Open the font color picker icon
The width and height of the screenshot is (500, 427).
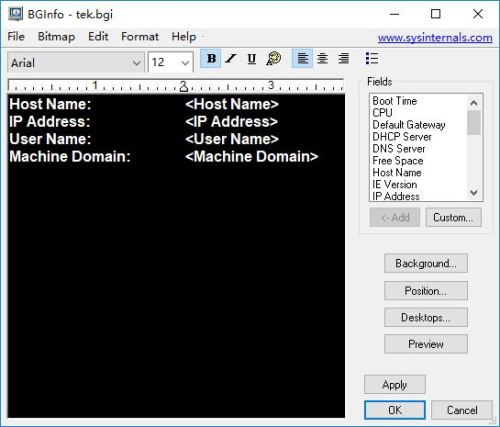(x=273, y=59)
